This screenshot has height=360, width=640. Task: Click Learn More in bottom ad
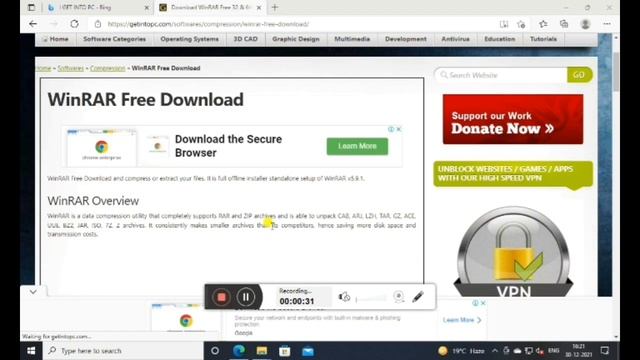pos(462,320)
